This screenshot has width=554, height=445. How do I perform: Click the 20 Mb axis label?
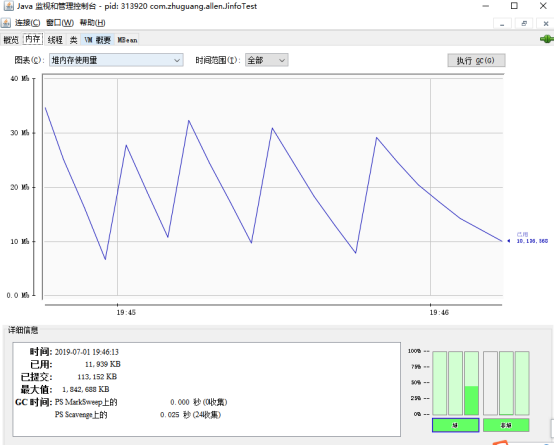[20, 187]
